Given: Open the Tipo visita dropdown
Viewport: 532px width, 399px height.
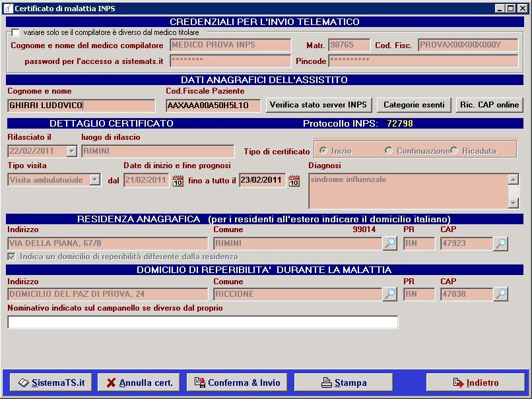Looking at the screenshot, I should tap(95, 179).
